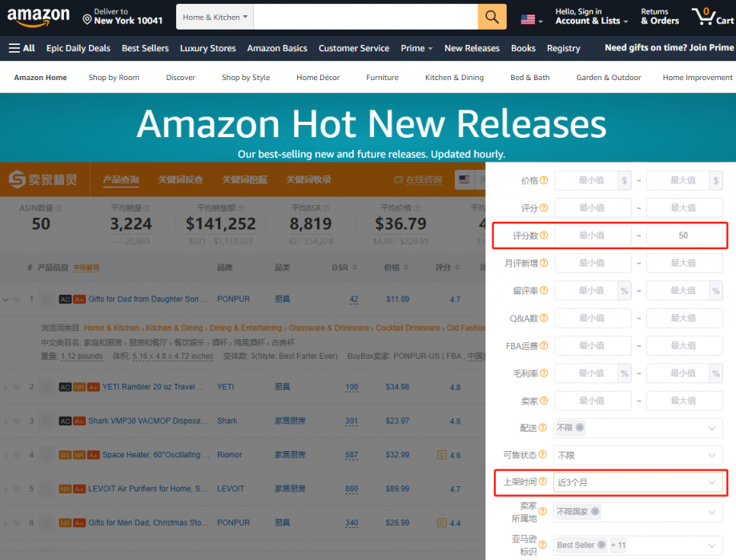Viewport: 736px width, 560px height.
Task: Sort the table by BSR column
Action: pos(340,268)
